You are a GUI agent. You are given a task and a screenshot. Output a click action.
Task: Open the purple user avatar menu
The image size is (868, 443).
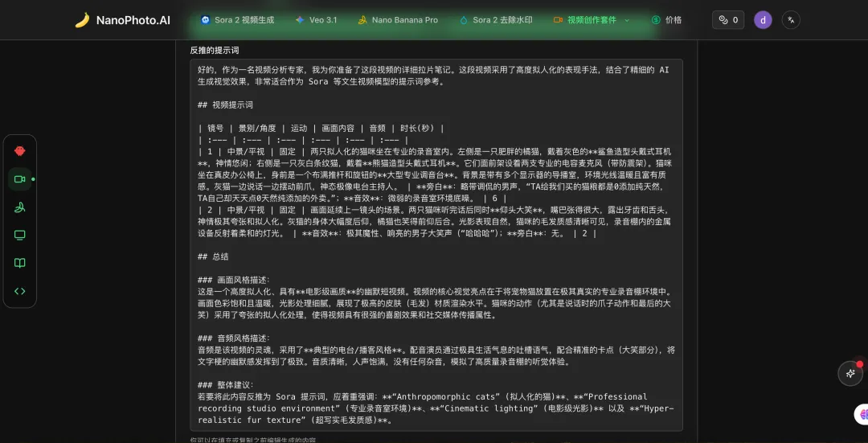tap(763, 20)
